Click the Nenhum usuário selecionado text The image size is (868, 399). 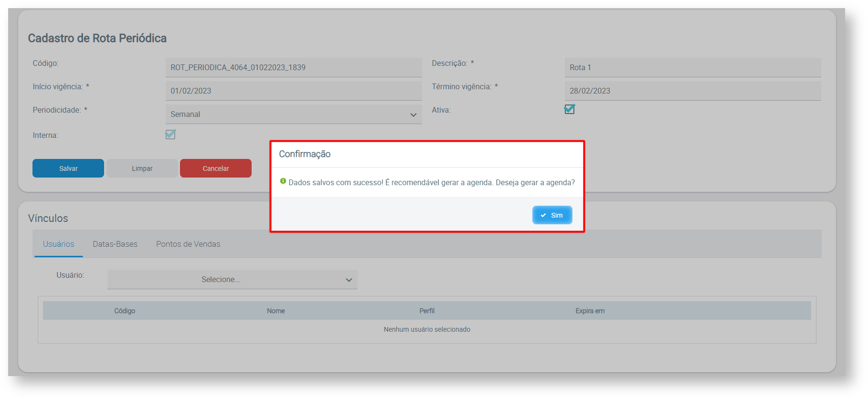[x=427, y=329]
